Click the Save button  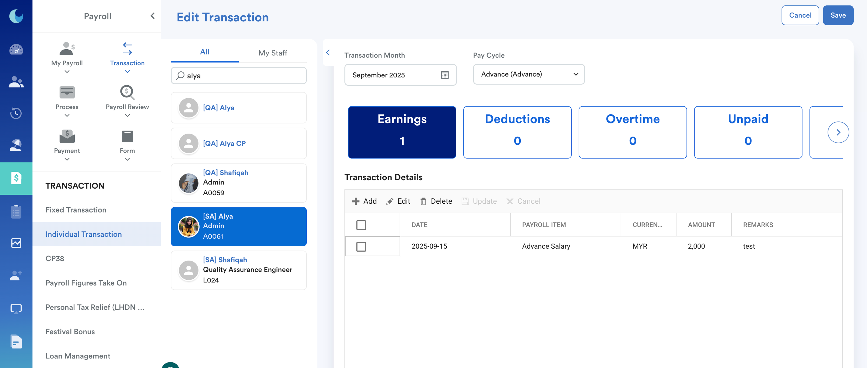(838, 15)
